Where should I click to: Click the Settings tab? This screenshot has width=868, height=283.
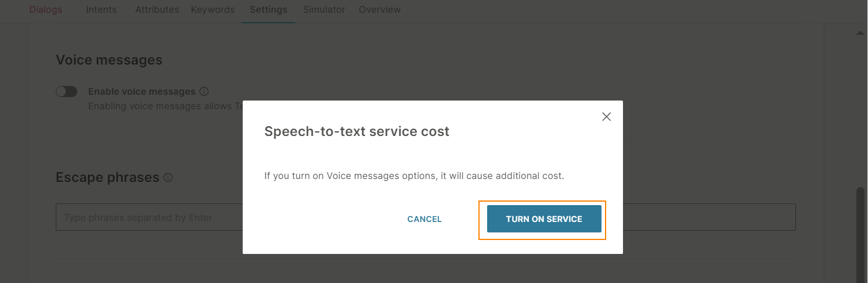268,10
